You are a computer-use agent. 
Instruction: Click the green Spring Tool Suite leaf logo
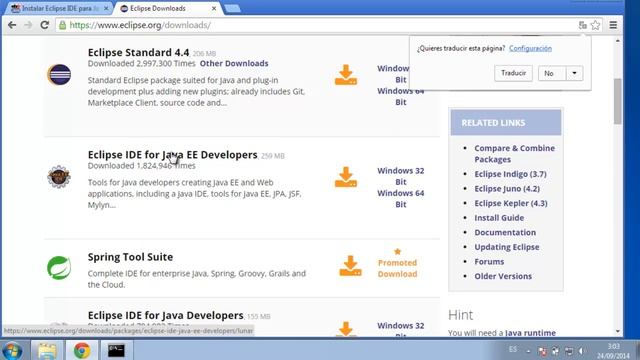tap(59, 268)
